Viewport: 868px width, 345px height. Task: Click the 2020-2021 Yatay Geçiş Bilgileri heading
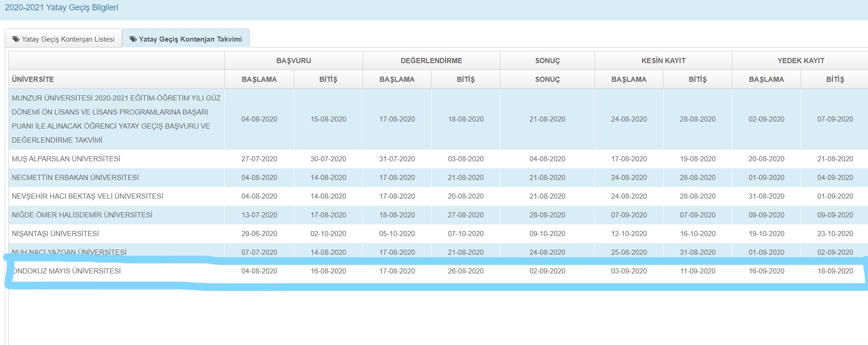click(x=61, y=7)
